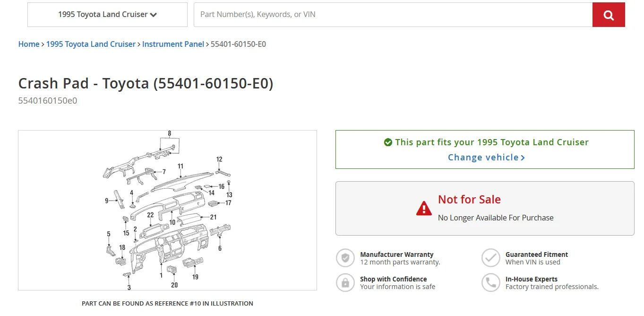Focus the part number search field
Image resolution: width=644 pixels, height=316 pixels.
point(393,15)
